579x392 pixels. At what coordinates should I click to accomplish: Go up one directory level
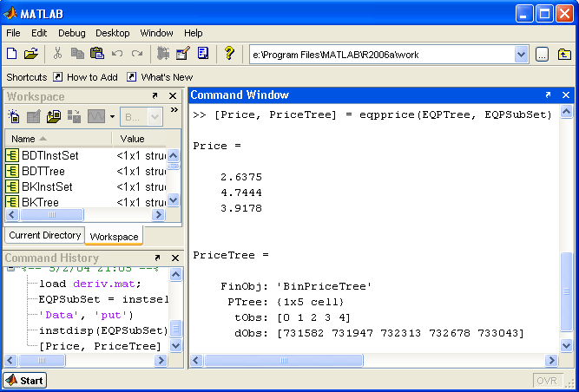coord(564,55)
